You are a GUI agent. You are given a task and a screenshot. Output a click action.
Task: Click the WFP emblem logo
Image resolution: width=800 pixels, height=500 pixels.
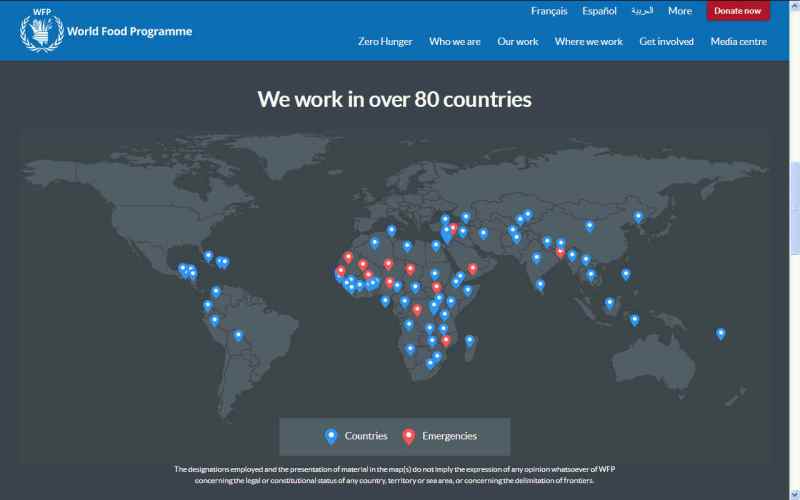(41, 31)
